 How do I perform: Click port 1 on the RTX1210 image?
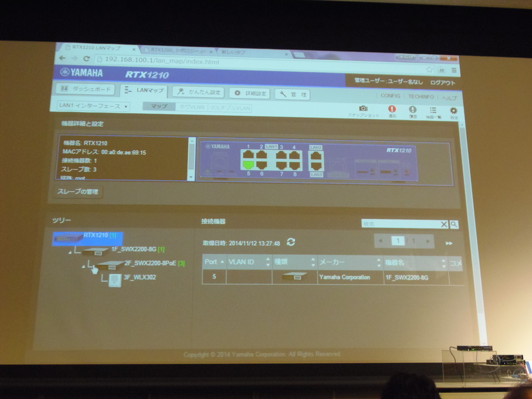249,154
